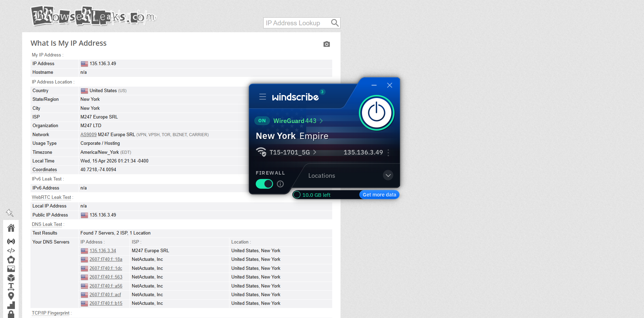The image size is (644, 318).
Task: Open DNS Leak Test link
Action: coord(47,224)
